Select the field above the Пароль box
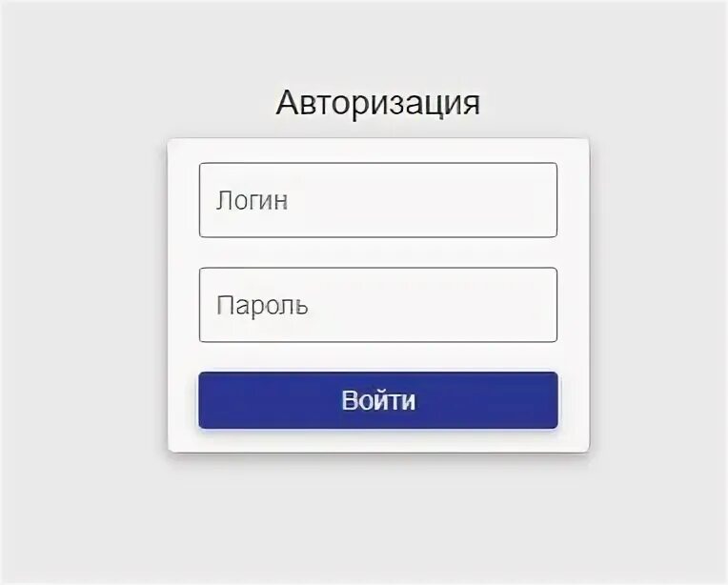 point(378,200)
